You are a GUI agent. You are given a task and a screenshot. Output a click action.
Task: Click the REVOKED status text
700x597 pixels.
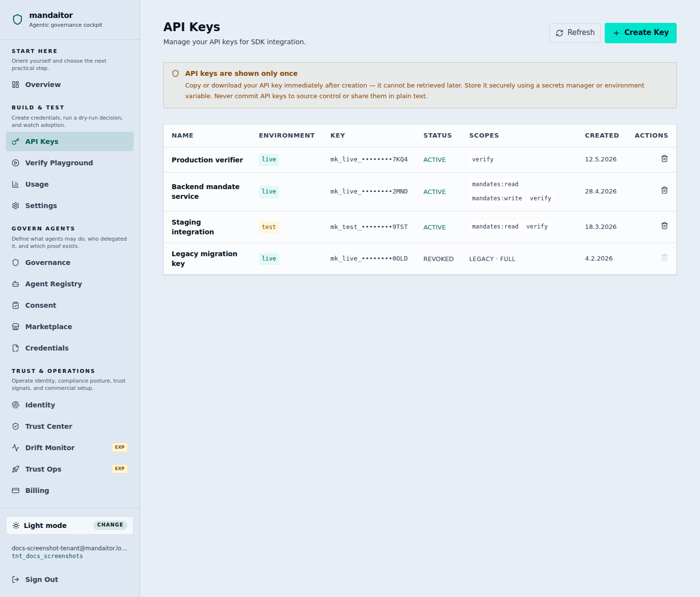click(438, 259)
